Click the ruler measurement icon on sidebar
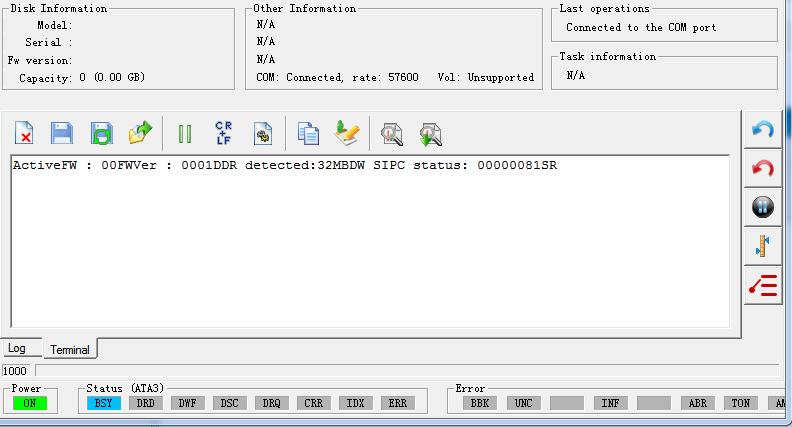Image resolution: width=792 pixels, height=427 pixels. 763,246
